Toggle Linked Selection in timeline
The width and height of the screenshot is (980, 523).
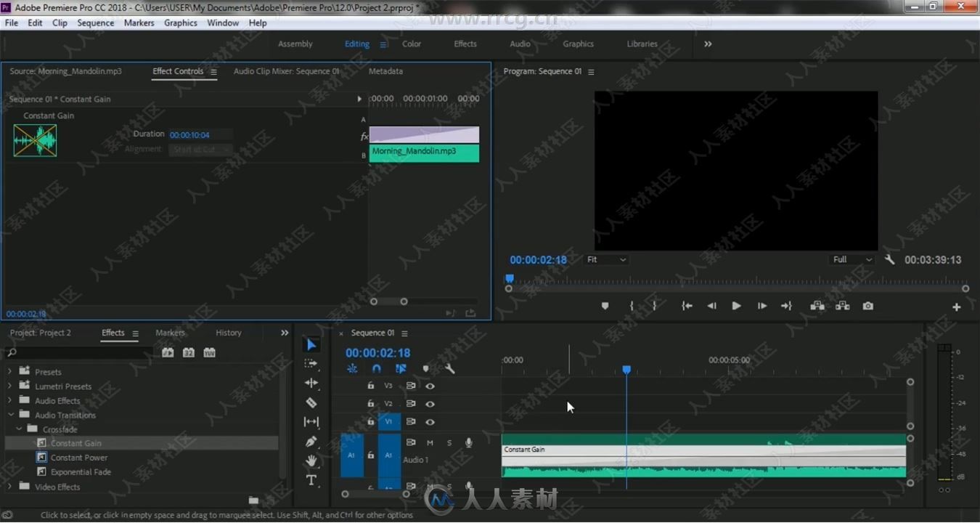tap(401, 369)
